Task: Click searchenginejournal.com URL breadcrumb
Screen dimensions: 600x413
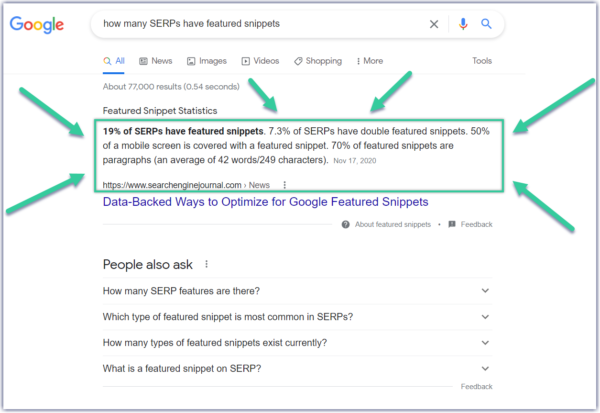Action: pyautogui.click(x=186, y=185)
